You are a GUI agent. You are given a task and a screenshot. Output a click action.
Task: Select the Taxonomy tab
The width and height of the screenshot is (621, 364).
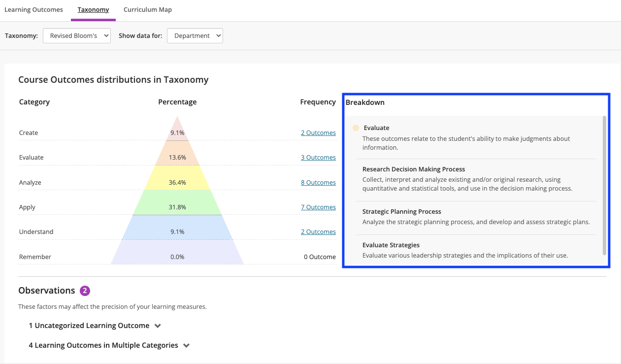(x=93, y=10)
